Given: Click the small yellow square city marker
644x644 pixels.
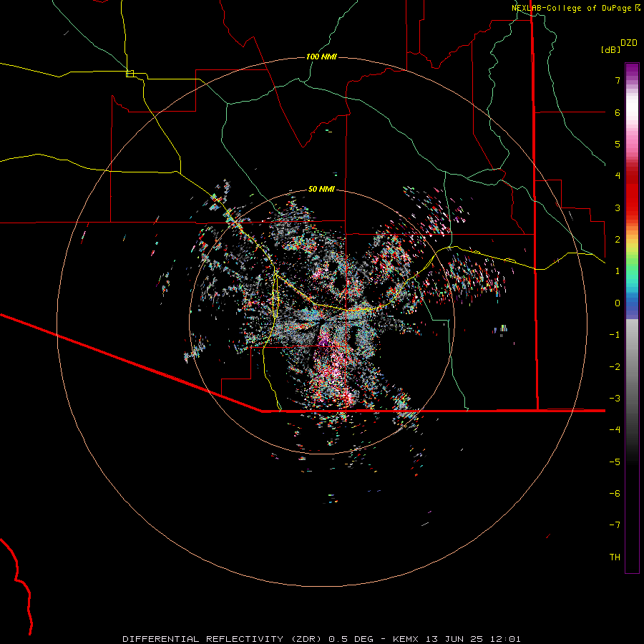Looking at the screenshot, I should point(130,74).
